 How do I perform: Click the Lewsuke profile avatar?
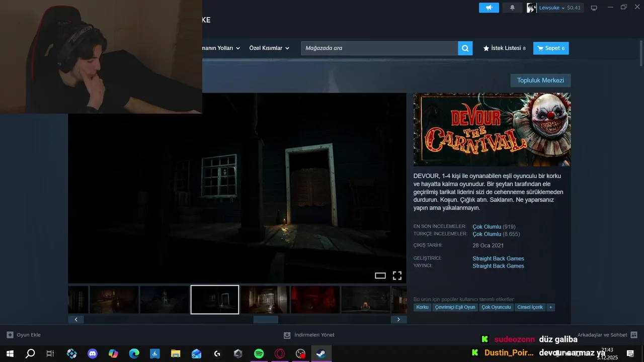tap(532, 8)
